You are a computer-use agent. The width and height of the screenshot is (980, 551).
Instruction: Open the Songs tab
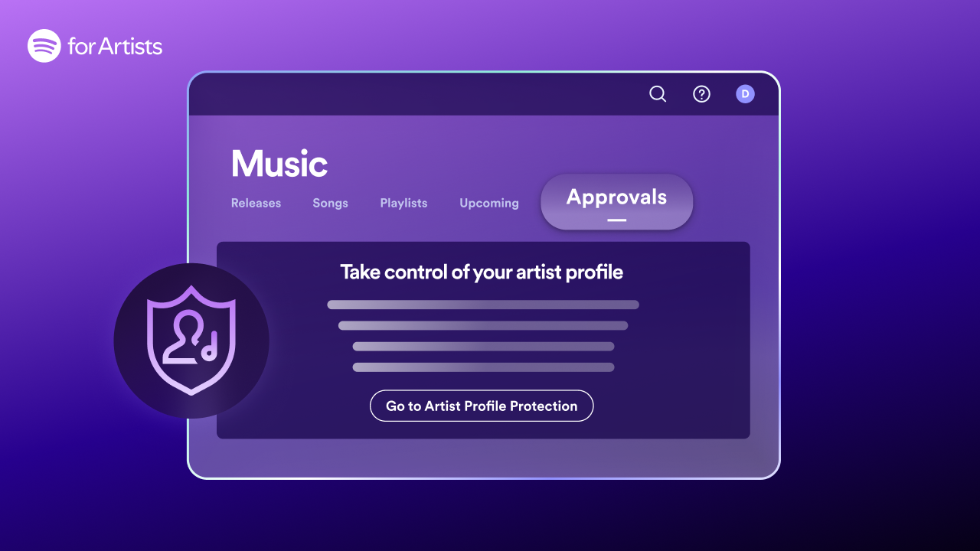coord(330,203)
